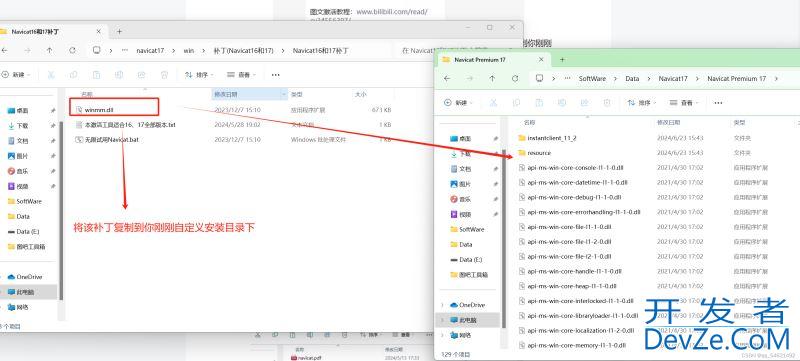Click Copy icon in Navicat Premium 17 window toolbar
The image size is (800, 361).
coord(516,102)
